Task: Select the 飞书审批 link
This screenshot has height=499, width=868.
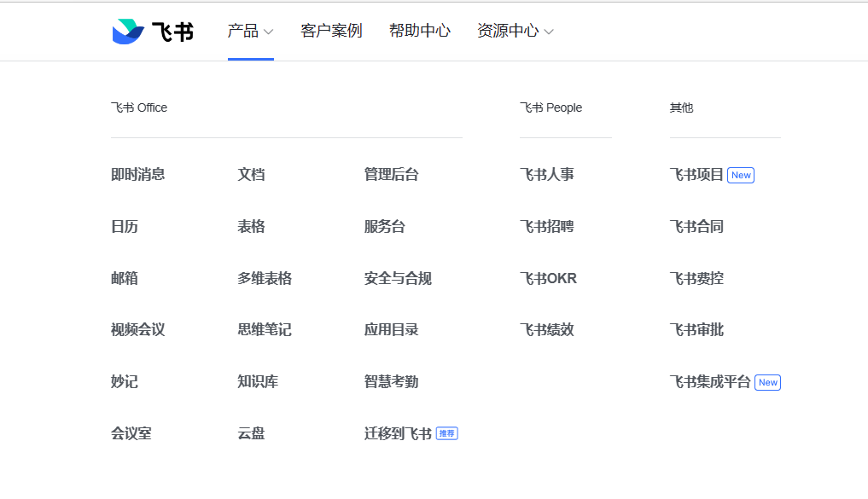Action: pos(697,330)
